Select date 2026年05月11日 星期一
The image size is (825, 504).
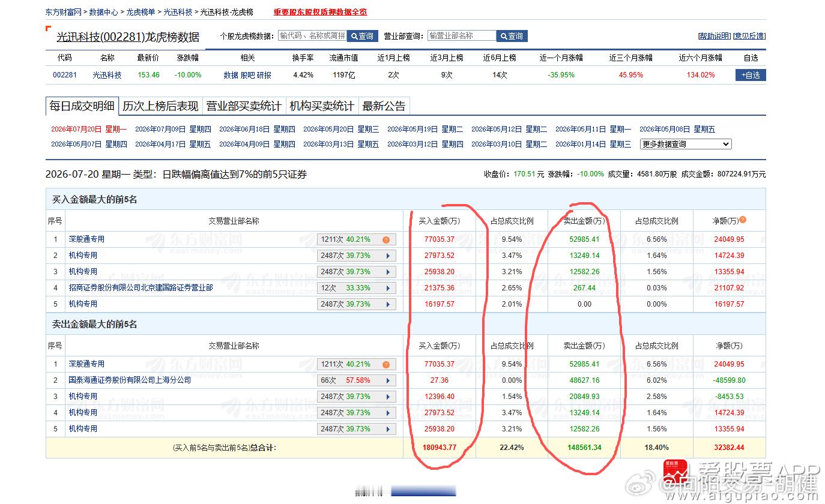[593, 129]
